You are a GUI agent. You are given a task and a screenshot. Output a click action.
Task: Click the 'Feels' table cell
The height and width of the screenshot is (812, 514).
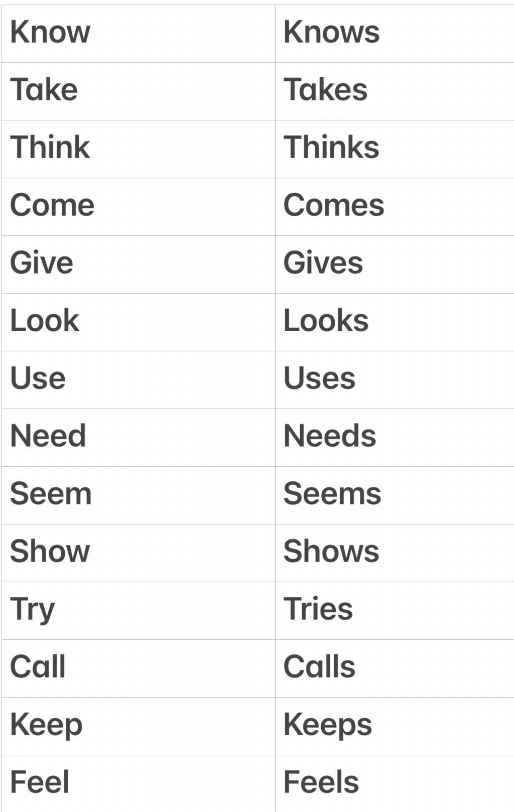[x=395, y=783]
